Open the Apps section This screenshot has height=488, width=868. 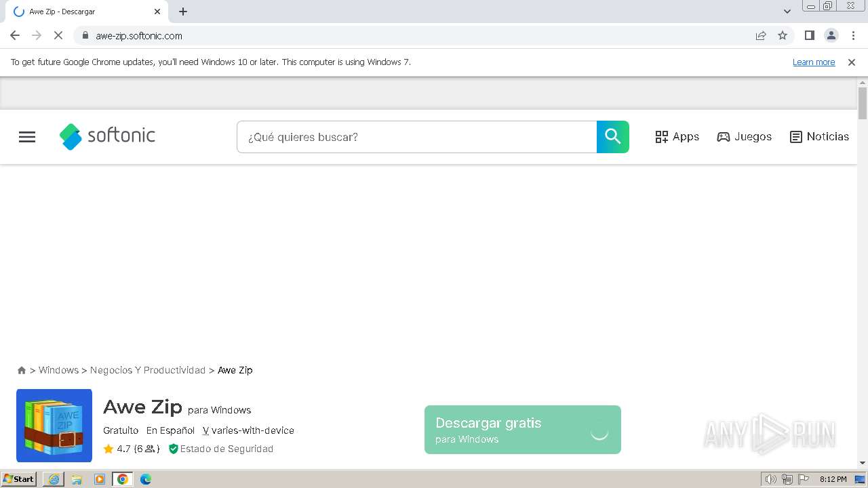pos(677,137)
